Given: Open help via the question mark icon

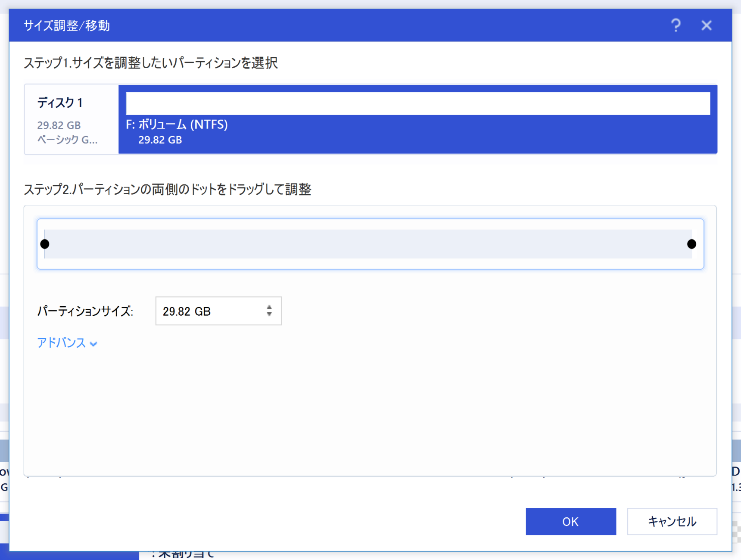Looking at the screenshot, I should 676,25.
